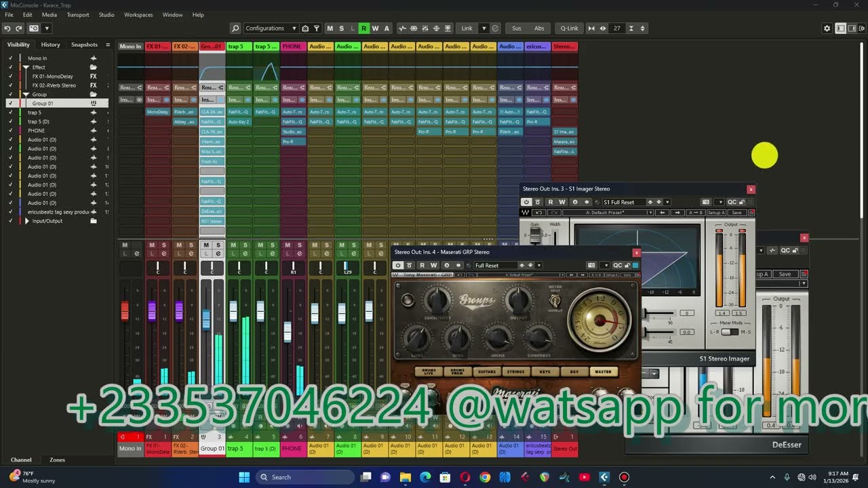Switch to the History tab
The height and width of the screenshot is (488, 868).
click(x=50, y=45)
